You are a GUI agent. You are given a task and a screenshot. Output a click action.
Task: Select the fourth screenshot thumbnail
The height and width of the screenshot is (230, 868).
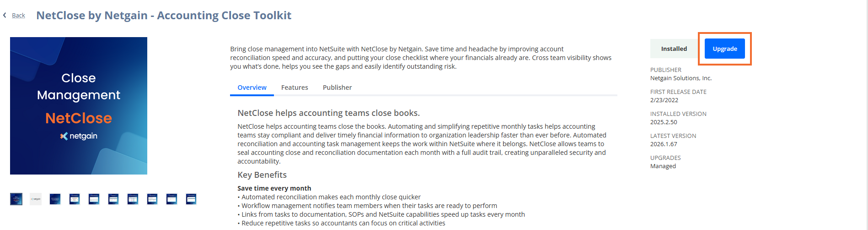point(75,199)
